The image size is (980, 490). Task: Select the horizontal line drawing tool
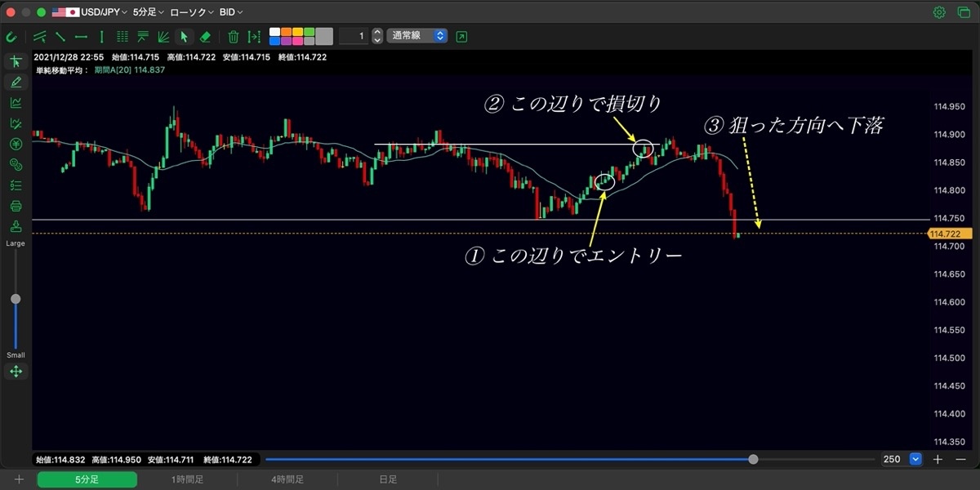81,36
